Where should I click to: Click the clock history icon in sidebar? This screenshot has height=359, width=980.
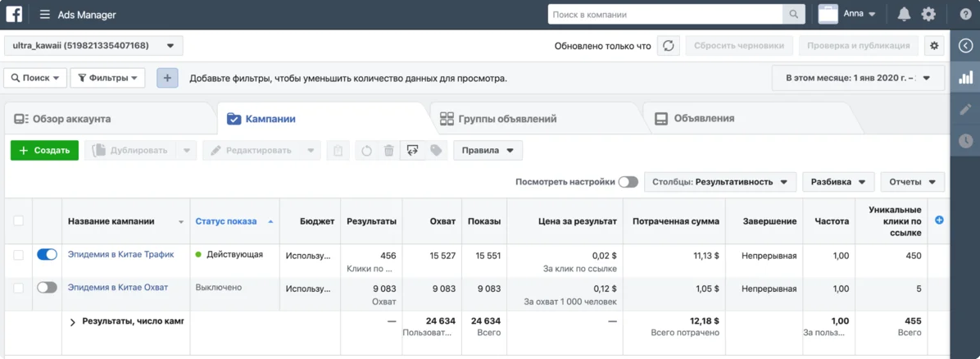[x=966, y=141]
